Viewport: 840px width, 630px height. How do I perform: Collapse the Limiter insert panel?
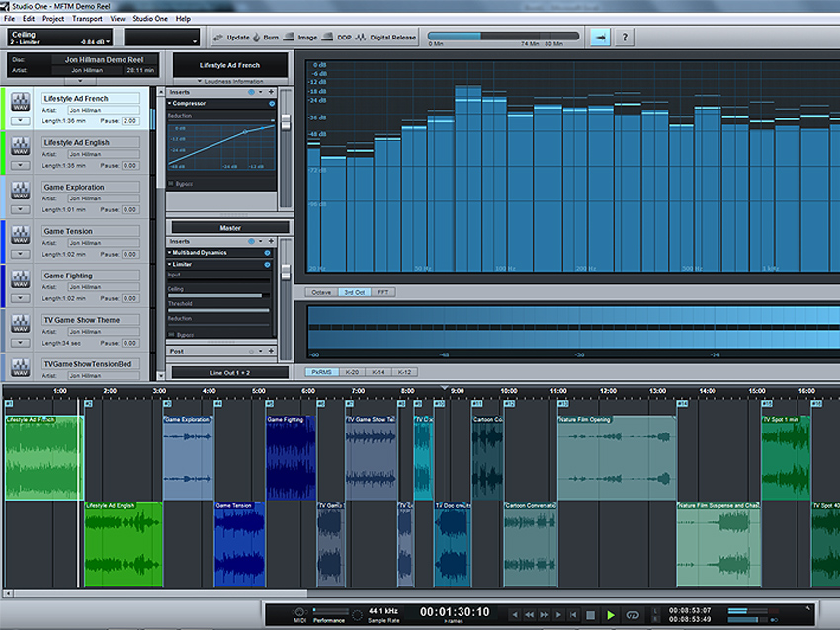[170, 264]
